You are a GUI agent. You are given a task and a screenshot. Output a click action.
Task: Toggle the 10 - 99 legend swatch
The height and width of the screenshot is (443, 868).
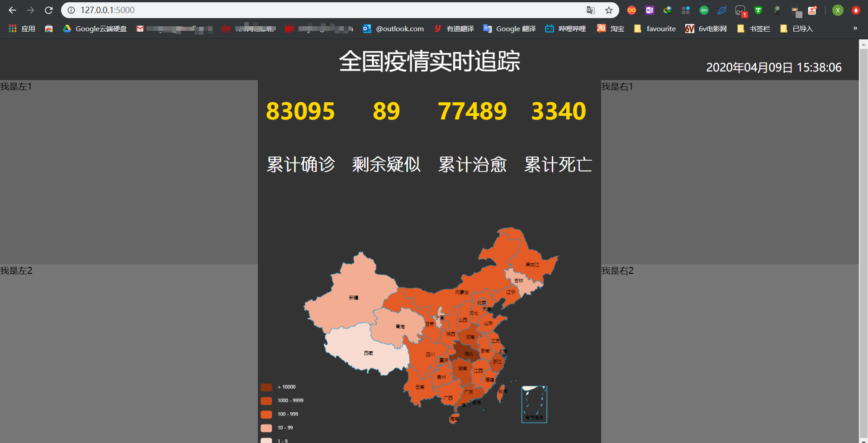tap(266, 428)
